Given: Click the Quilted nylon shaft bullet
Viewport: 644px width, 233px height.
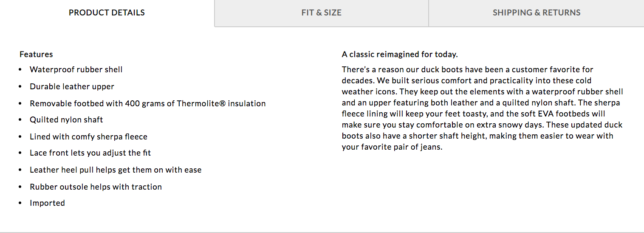Looking at the screenshot, I should click(66, 120).
